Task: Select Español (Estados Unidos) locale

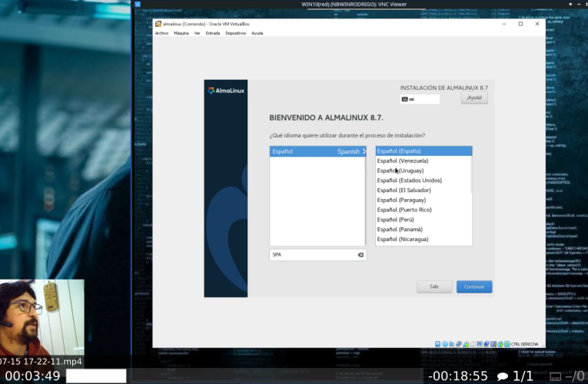Action: [x=424, y=180]
